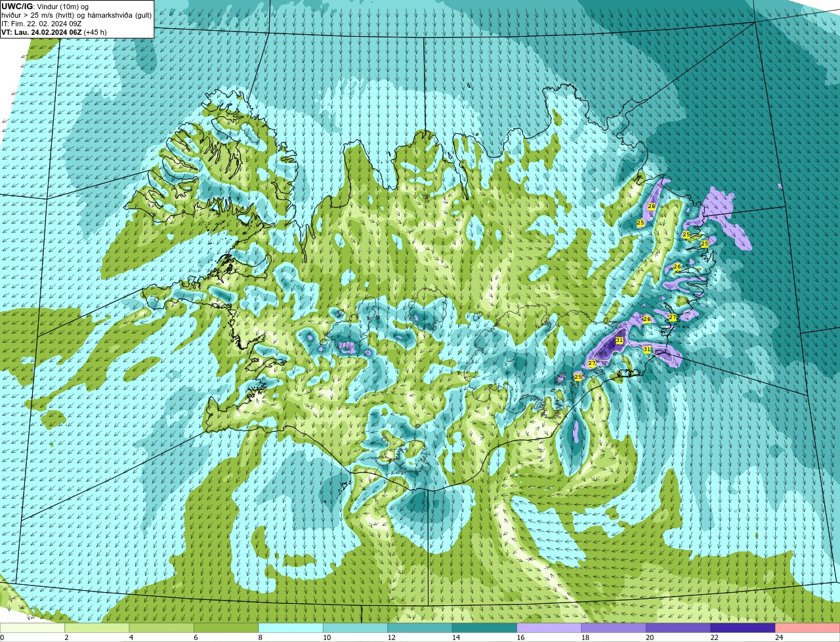Click the legend tick label '24'
Viewport: 840px width, 642px height.
tap(779, 637)
